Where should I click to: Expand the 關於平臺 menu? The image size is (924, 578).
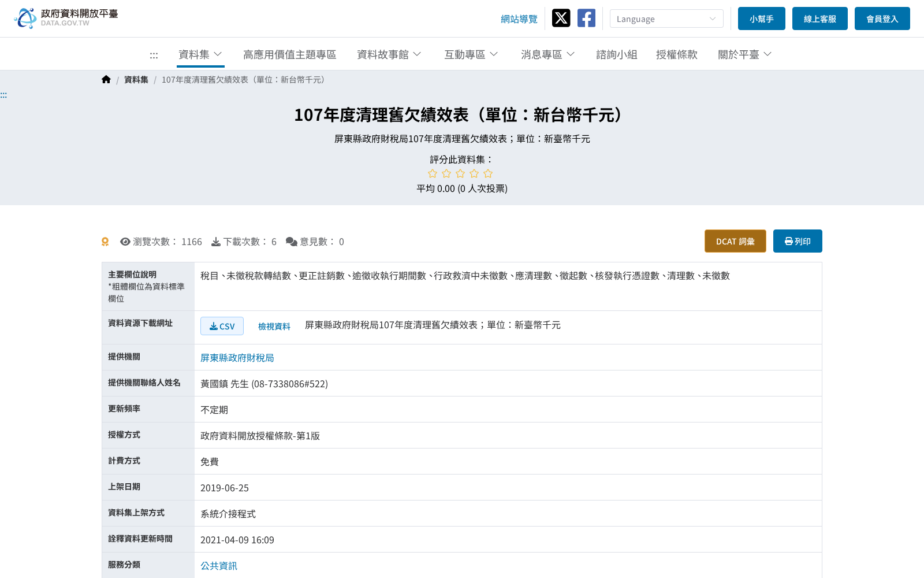pyautogui.click(x=745, y=54)
